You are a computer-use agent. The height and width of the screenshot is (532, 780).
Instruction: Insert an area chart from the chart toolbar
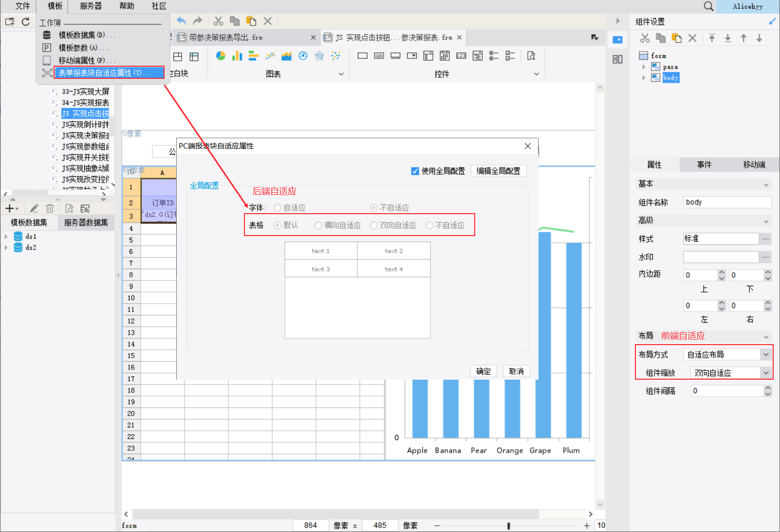click(x=286, y=56)
